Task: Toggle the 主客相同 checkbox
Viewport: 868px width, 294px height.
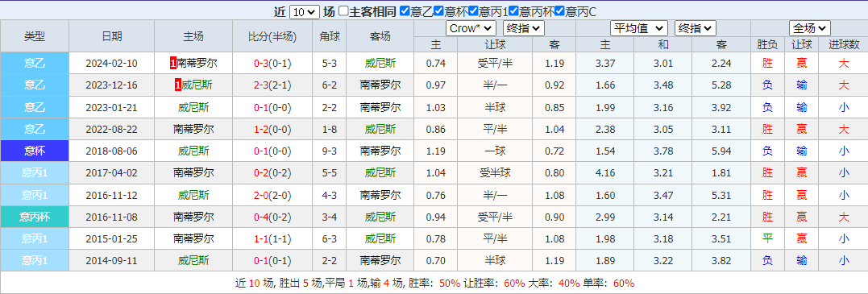Action: click(x=343, y=11)
